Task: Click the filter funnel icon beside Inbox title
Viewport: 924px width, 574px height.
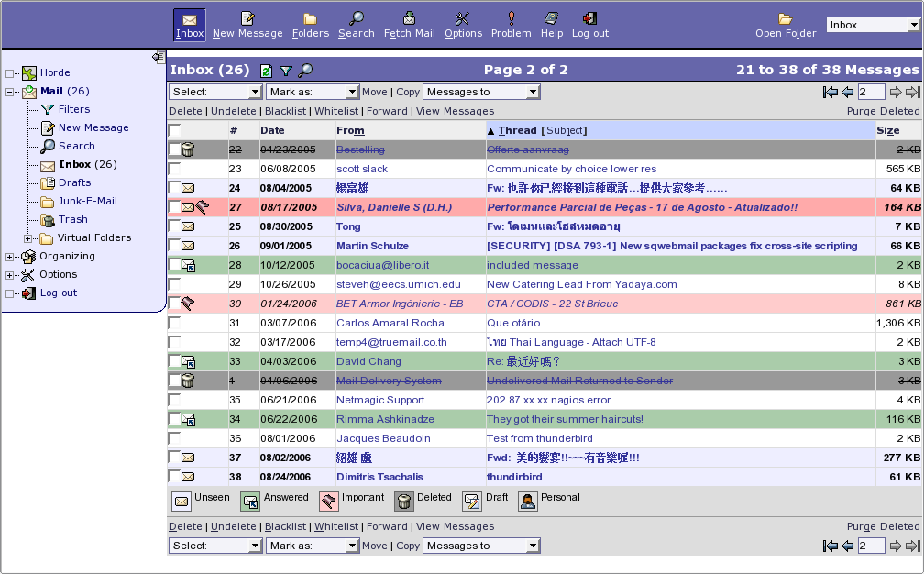Action: click(286, 71)
